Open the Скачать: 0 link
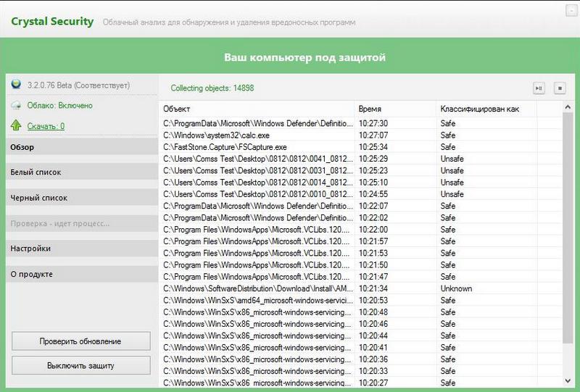This screenshot has width=580, height=392. point(46,126)
